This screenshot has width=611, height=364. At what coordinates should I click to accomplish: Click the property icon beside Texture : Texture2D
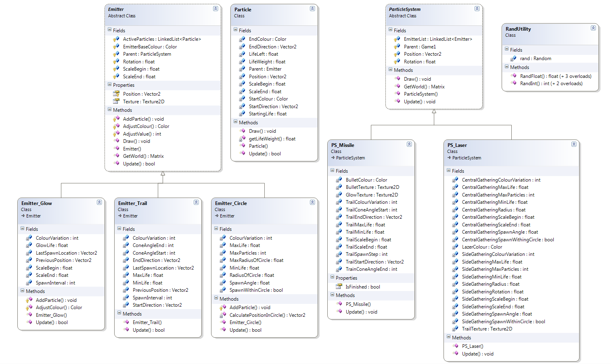point(116,102)
